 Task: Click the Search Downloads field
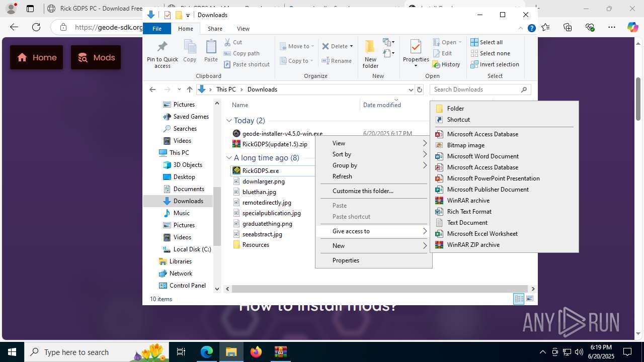point(480,89)
